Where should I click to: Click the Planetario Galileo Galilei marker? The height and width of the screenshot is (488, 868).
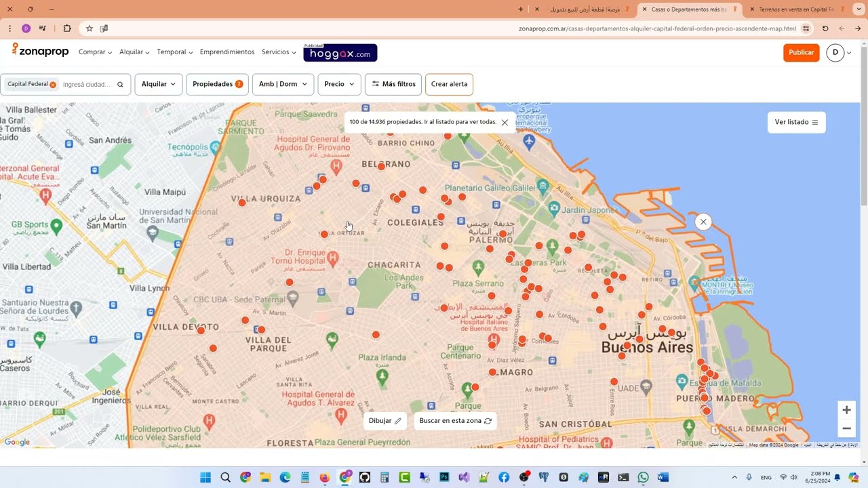click(542, 185)
